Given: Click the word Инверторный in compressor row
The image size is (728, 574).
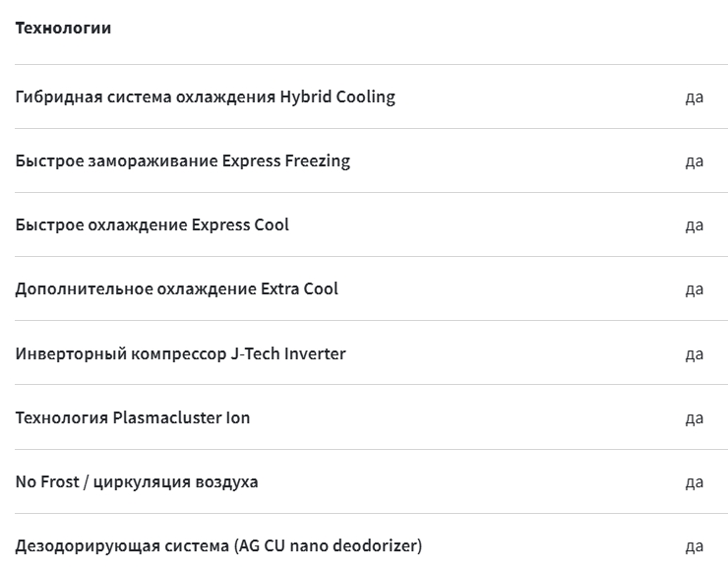Looking at the screenshot, I should (71, 353).
